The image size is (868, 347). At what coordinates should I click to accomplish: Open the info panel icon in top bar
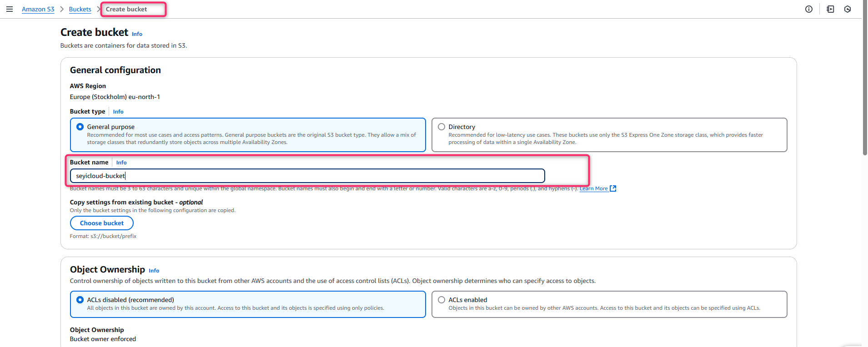(x=808, y=9)
